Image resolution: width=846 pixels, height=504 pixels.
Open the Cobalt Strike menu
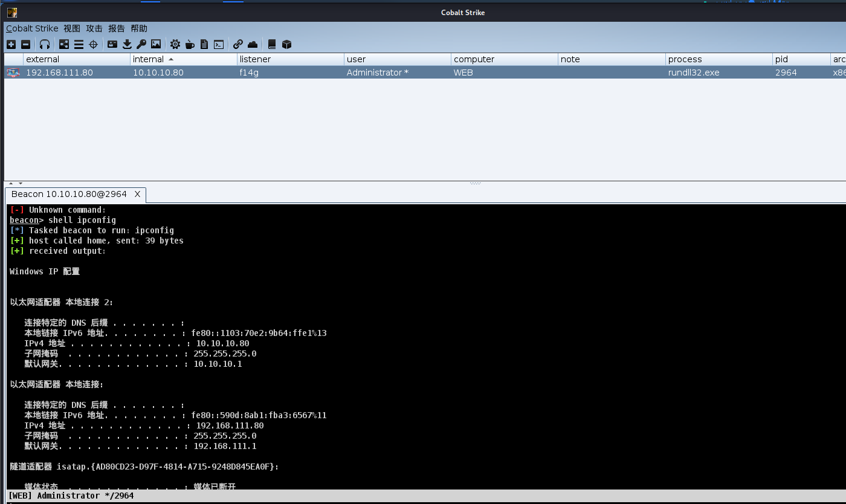click(x=32, y=28)
